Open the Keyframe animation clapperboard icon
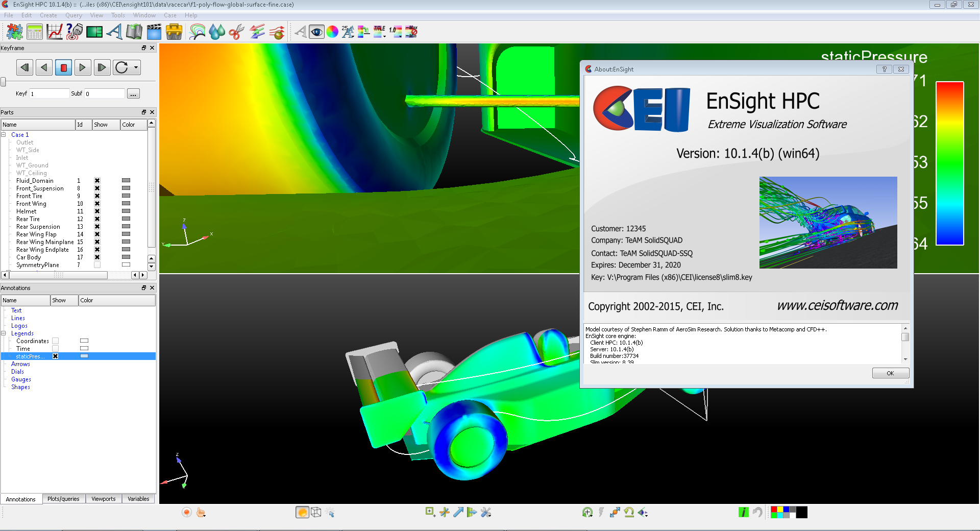The width and height of the screenshot is (980, 531). click(x=154, y=32)
